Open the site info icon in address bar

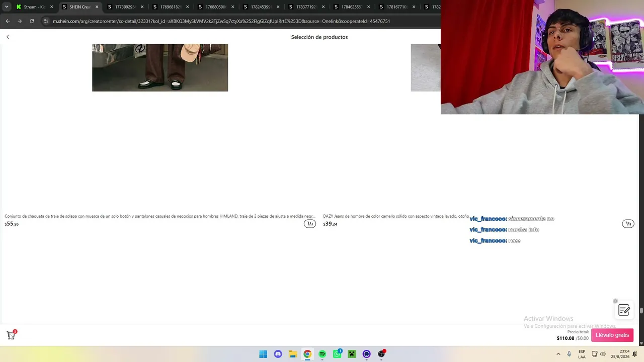point(46,21)
